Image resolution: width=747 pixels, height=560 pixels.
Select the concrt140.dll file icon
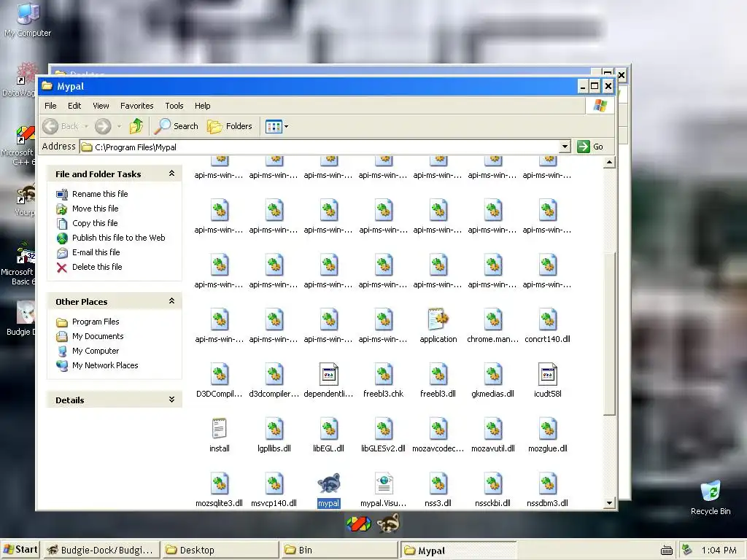(547, 319)
